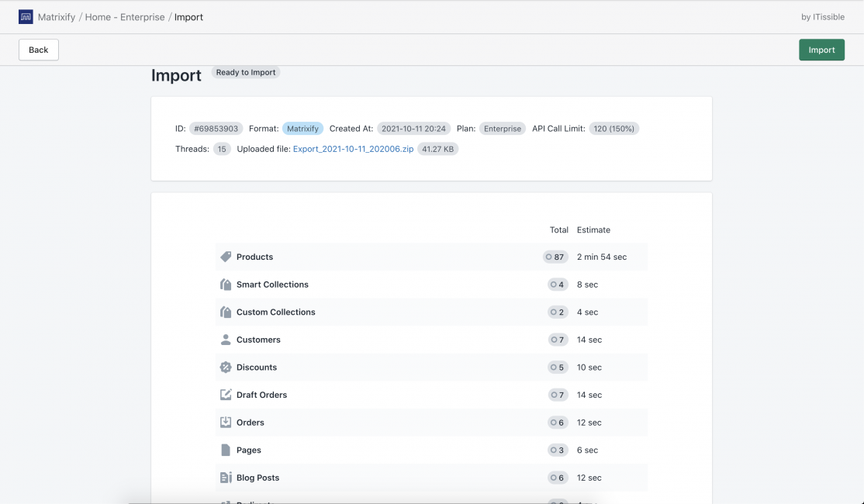Click the Pages document icon
Screen dimensions: 864x504
tap(225, 450)
